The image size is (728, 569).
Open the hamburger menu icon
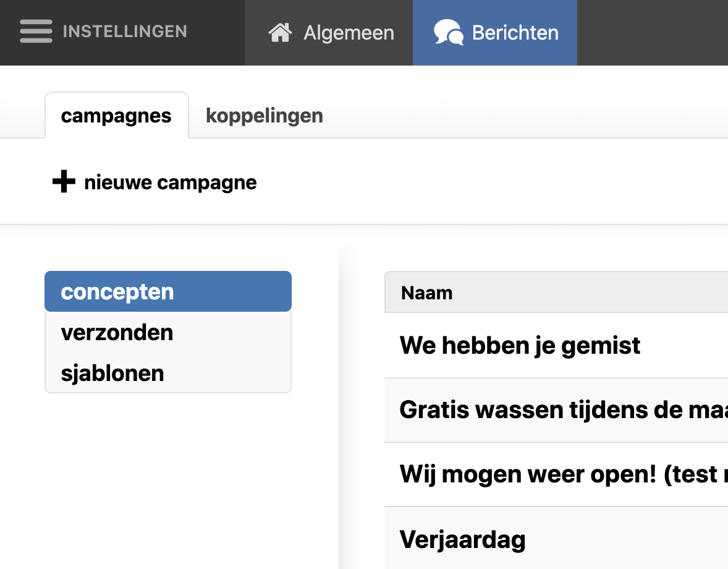36,32
